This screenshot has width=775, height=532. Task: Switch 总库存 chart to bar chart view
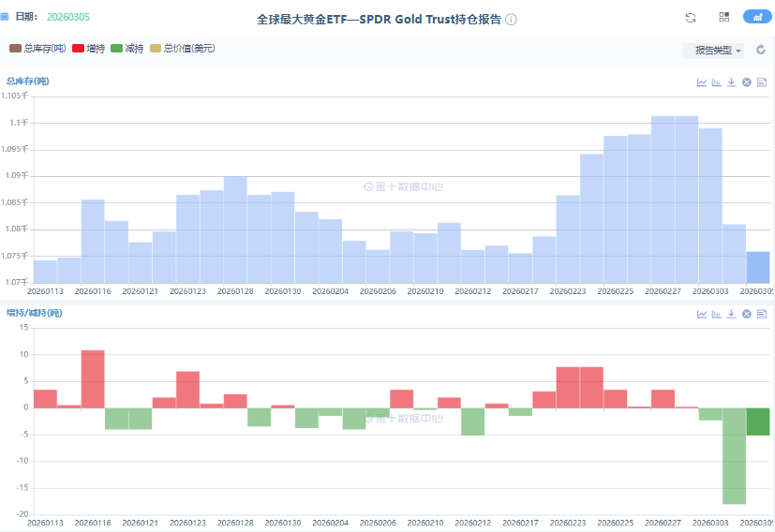click(717, 82)
